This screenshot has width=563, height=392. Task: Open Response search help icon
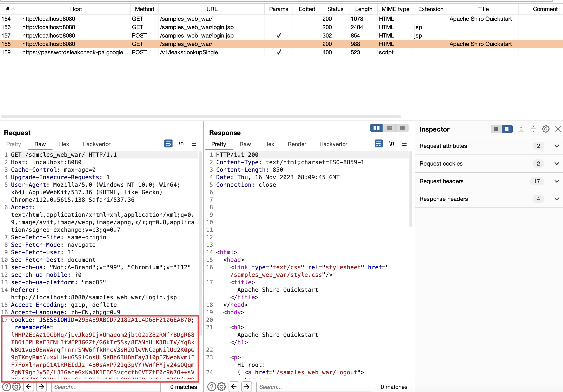pos(212,387)
